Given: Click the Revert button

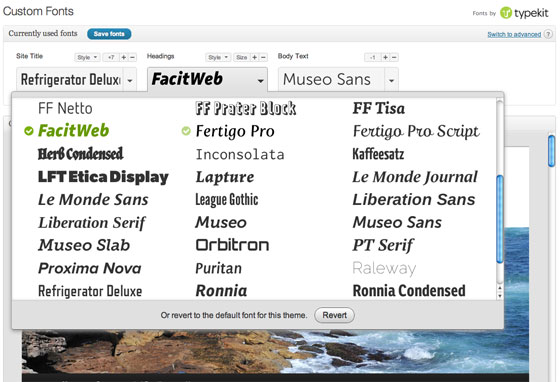Looking at the screenshot, I should 334,315.
